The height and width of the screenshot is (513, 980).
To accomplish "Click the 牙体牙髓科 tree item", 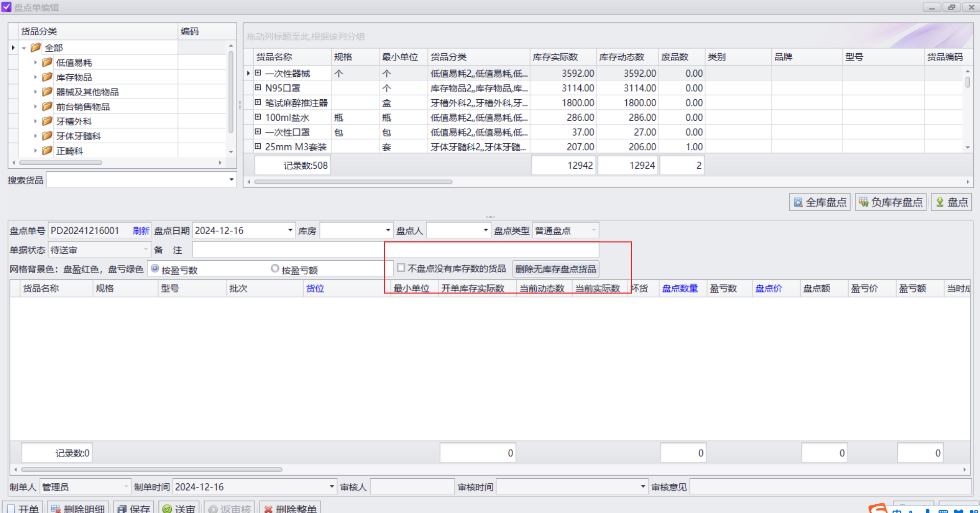I will point(79,136).
